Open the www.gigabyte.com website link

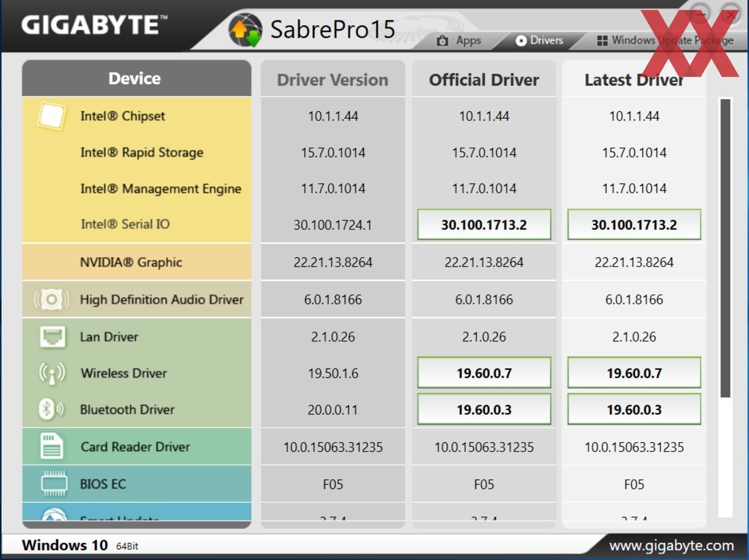coord(671,546)
